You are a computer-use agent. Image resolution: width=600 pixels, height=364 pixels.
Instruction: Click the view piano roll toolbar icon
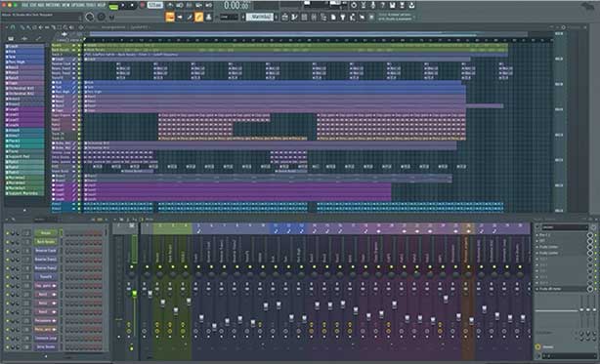(295, 18)
